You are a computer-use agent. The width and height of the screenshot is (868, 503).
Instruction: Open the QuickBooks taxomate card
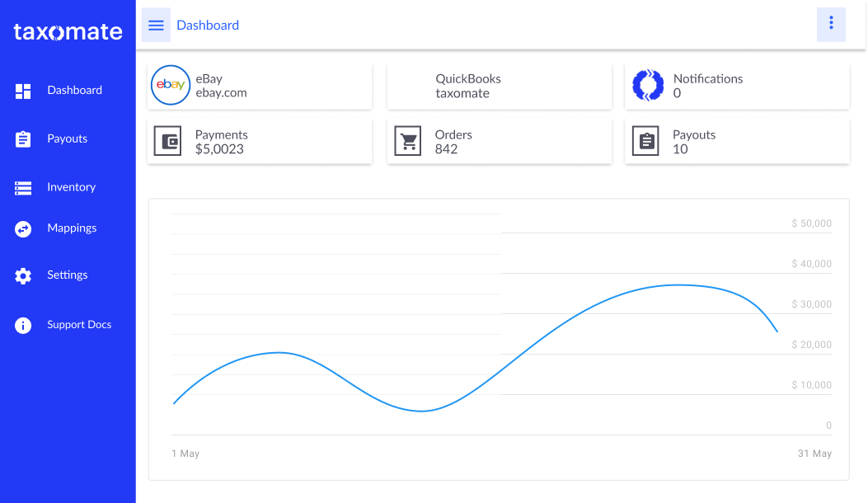[x=499, y=86]
